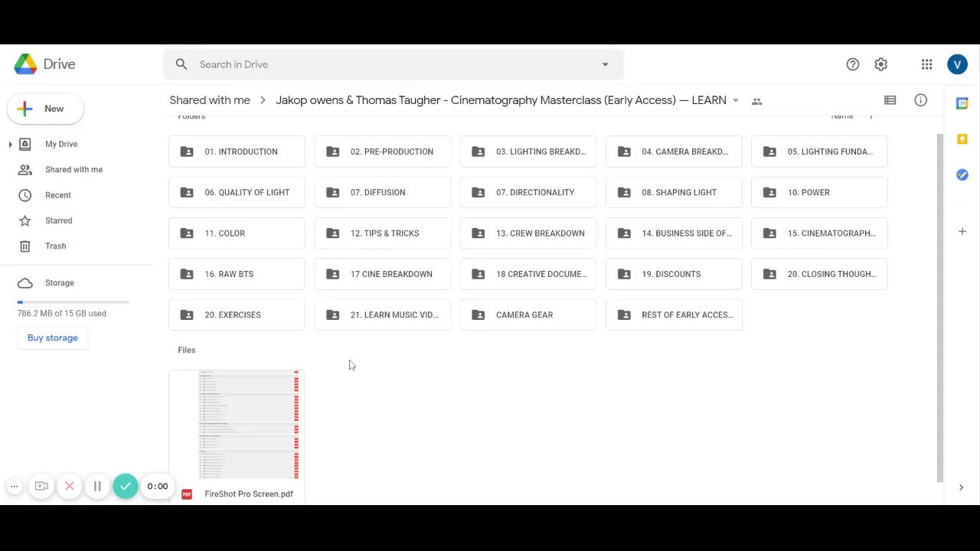Open the Google Keep side panel icon
The image size is (980, 551).
coord(962,139)
